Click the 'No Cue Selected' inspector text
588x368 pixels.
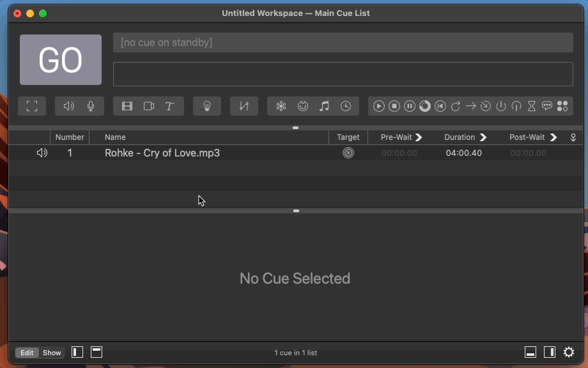click(x=295, y=279)
